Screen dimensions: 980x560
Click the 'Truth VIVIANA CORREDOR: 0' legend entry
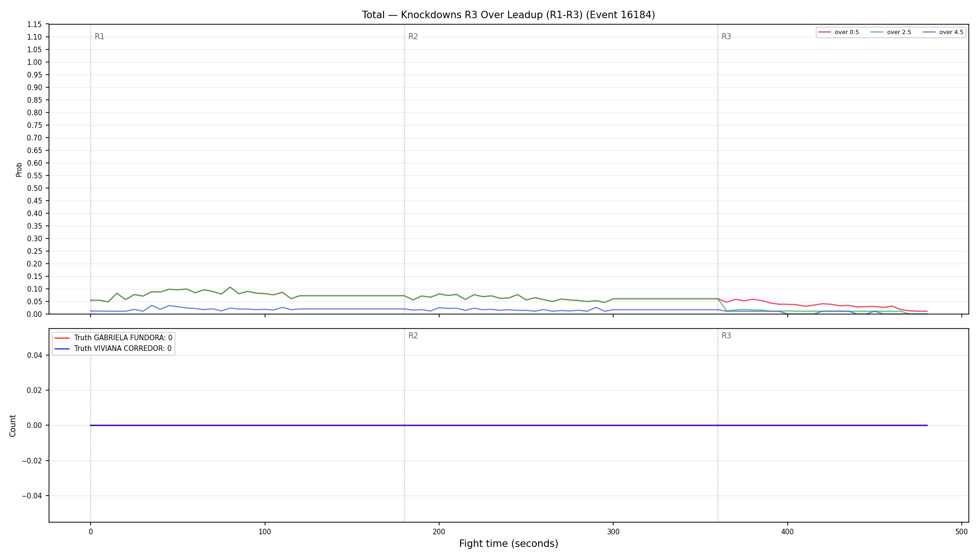point(113,349)
